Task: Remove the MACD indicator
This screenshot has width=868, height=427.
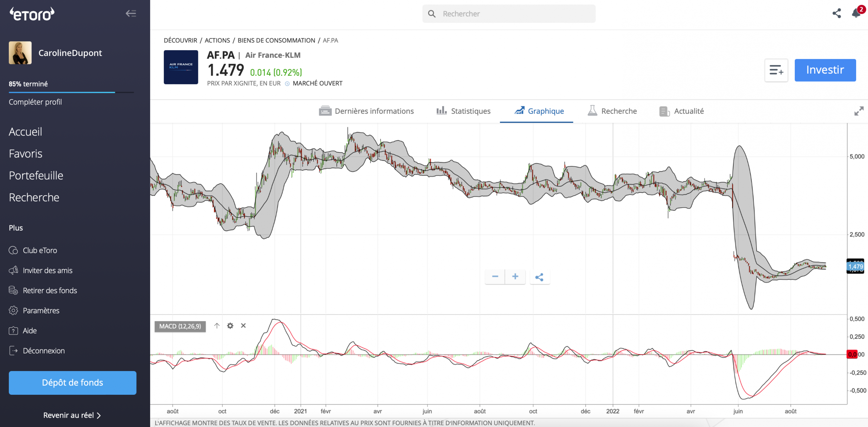Action: [x=243, y=326]
